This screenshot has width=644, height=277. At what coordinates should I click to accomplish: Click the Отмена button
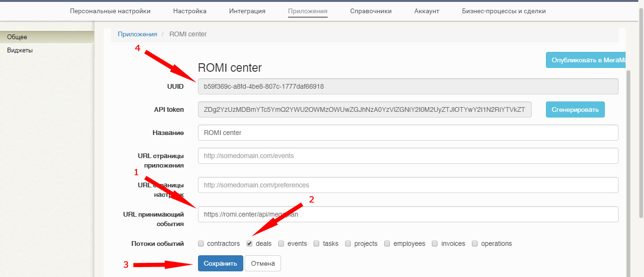(263, 263)
